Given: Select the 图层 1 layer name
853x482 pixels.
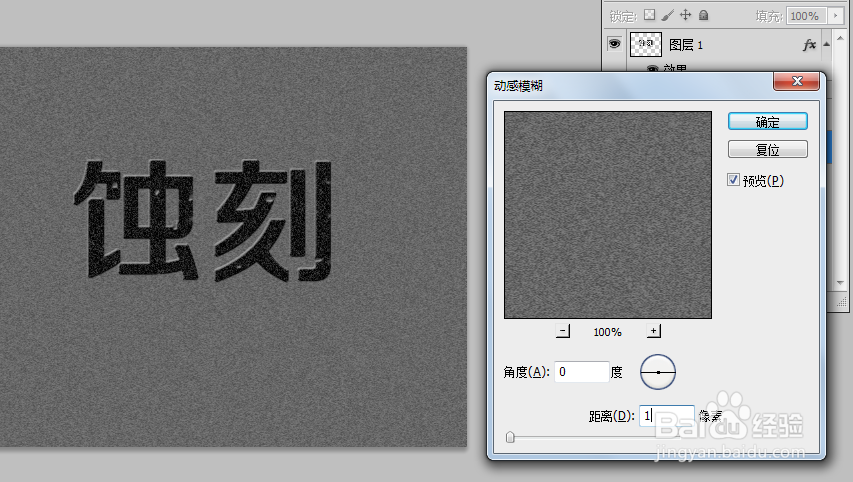Looking at the screenshot, I should pyautogui.click(x=685, y=45).
